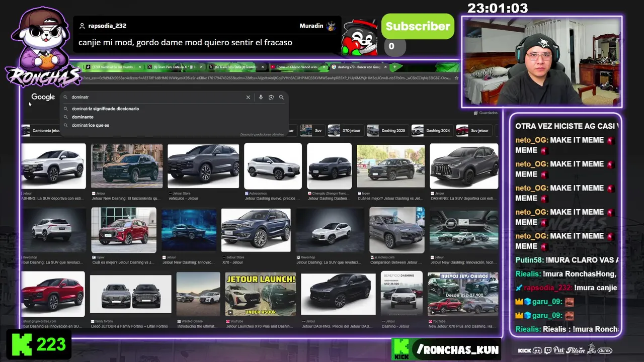Screen dimensions: 644x362
Task: Click chat user 'Putin58' message
Action: click(x=567, y=260)
